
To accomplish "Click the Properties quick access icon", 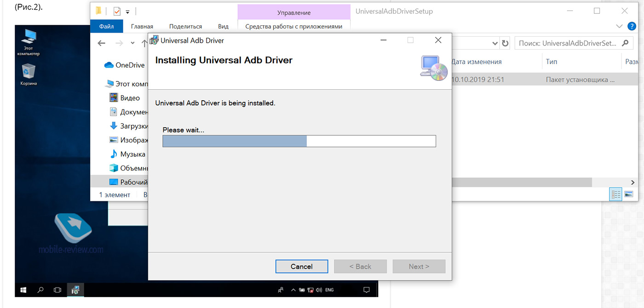I will (x=117, y=11).
